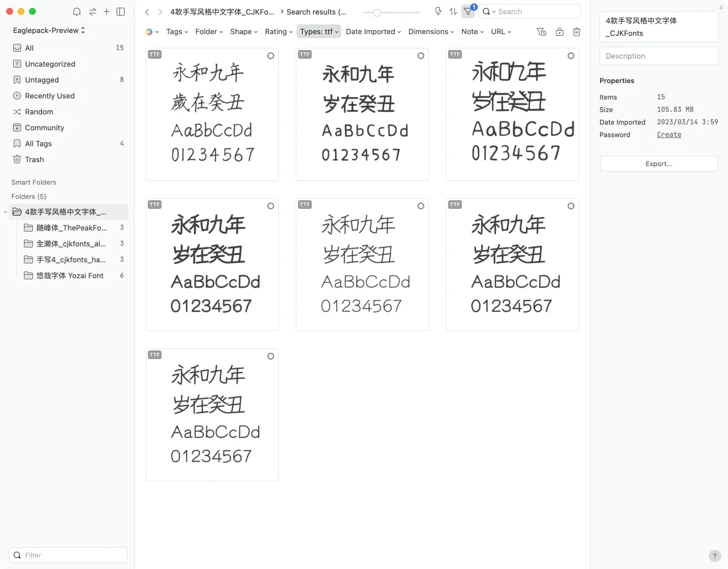Select the circle checkbox on second font thumbnail
Image resolution: width=728 pixels, height=569 pixels.
pos(421,56)
